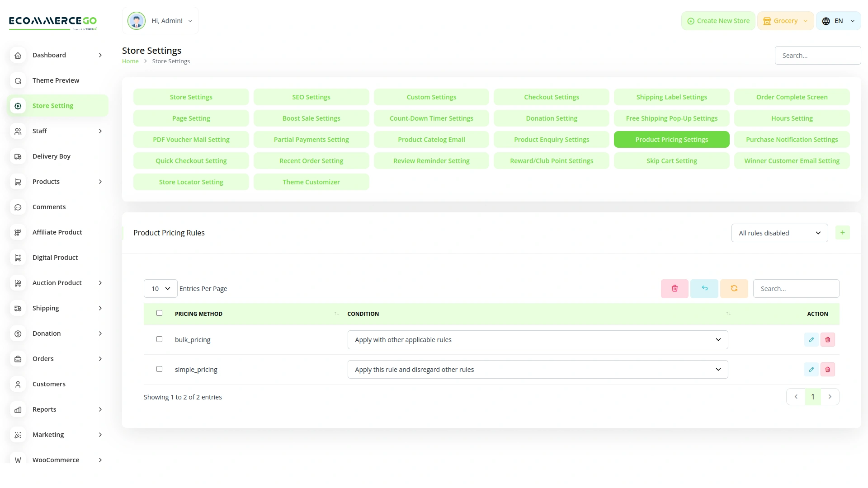The width and height of the screenshot is (868, 488).
Task: Sort by Pricing Method column arrows
Action: [336, 314]
